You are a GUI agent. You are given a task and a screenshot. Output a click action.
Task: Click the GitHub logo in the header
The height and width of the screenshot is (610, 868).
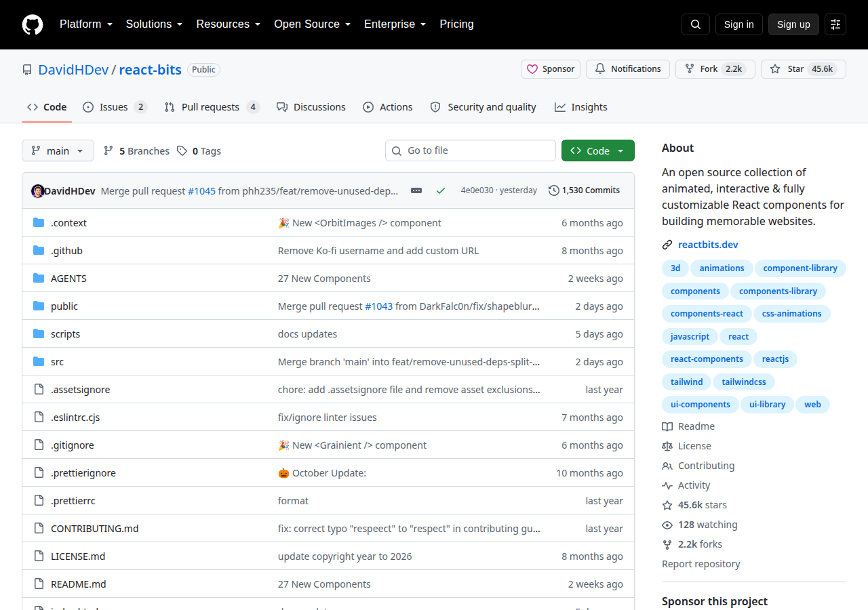point(33,24)
